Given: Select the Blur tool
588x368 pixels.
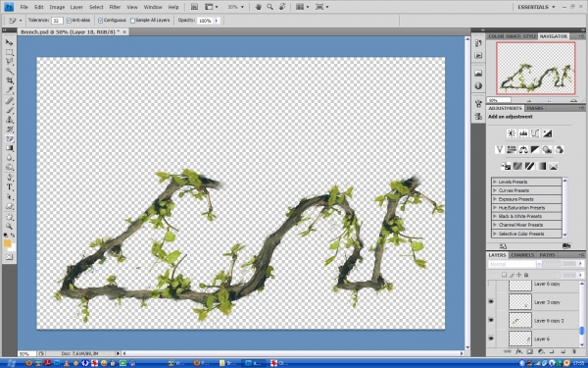Looking at the screenshot, I should (10, 158).
